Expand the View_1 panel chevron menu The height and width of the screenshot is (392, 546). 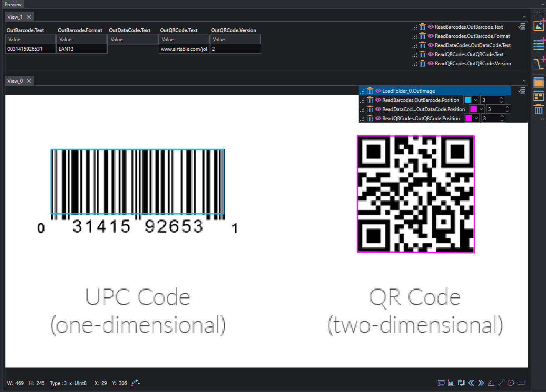pos(524,17)
